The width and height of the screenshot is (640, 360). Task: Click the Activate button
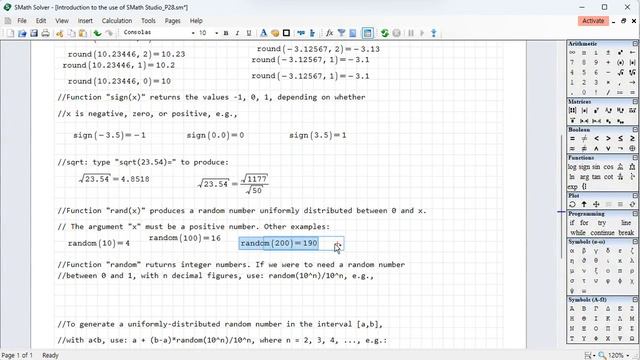coord(593,21)
